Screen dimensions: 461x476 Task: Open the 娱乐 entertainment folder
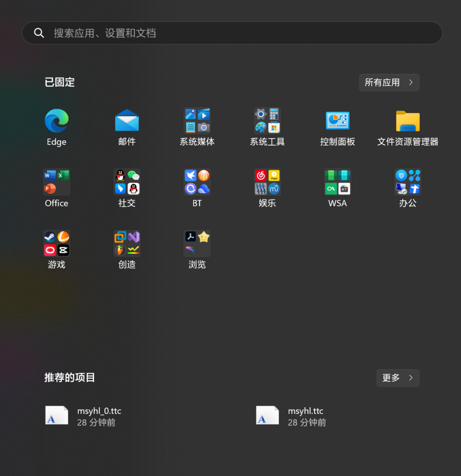[267, 188]
